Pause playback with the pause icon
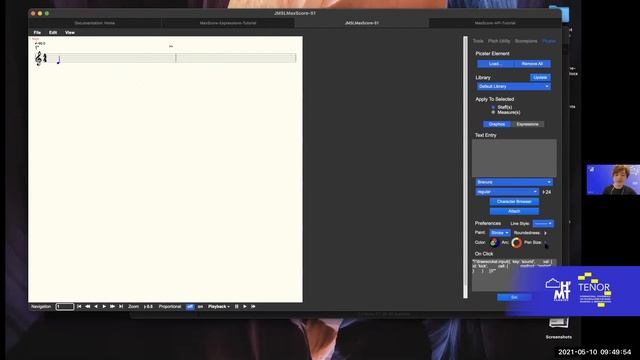The height and width of the screenshot is (360, 640). [x=236, y=307]
